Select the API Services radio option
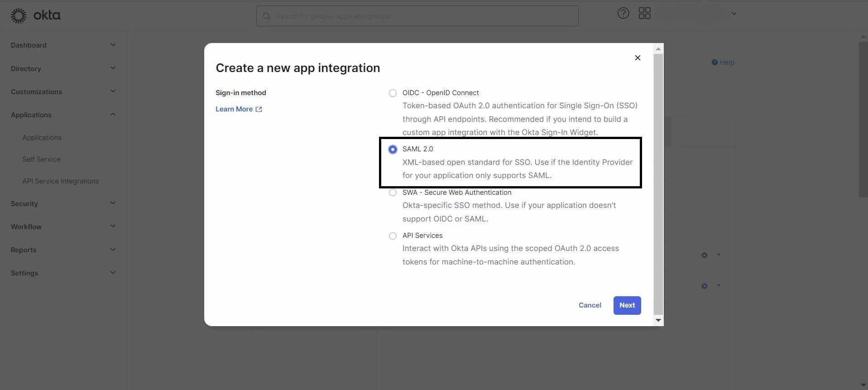 [x=393, y=236]
